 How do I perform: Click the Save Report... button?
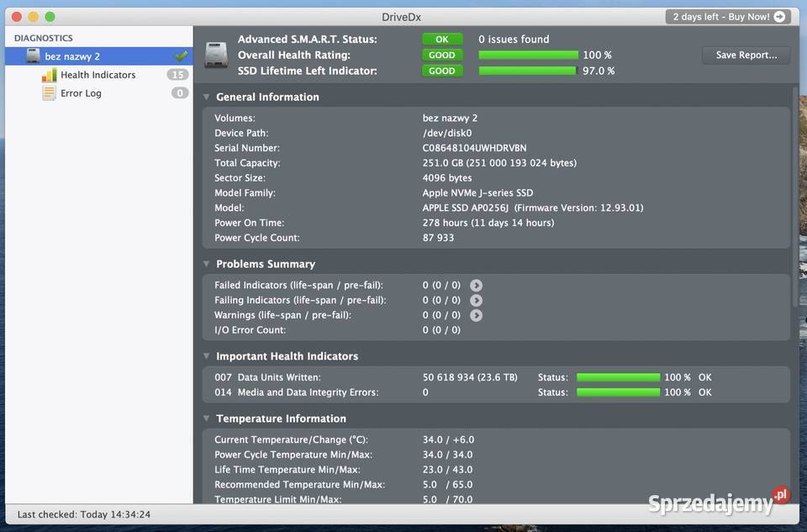point(746,55)
